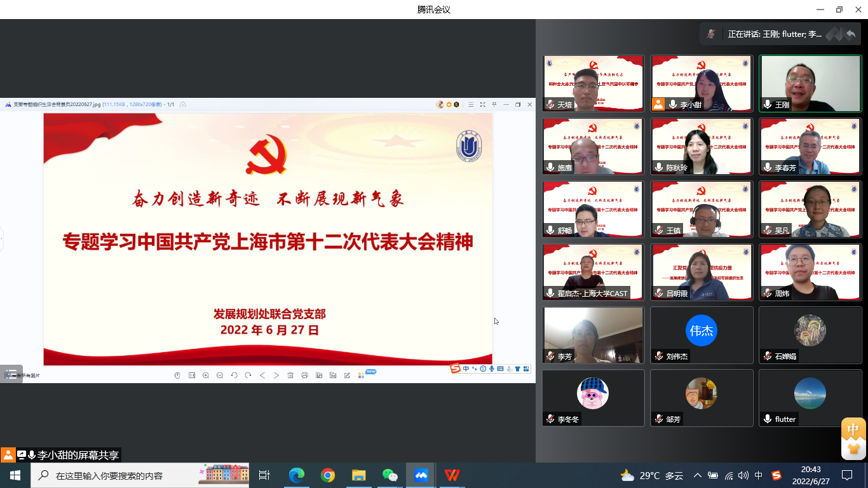Open Sogou emoji smiley panel

point(483,369)
